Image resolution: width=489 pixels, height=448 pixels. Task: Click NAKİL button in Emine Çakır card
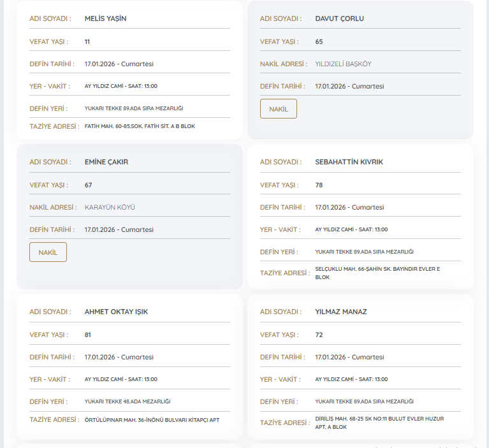pos(48,252)
